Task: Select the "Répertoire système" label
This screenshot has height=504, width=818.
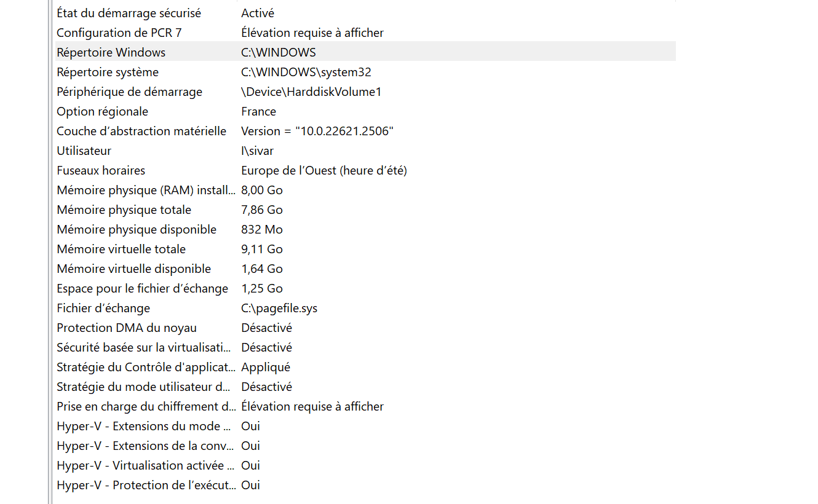Action: pos(108,72)
